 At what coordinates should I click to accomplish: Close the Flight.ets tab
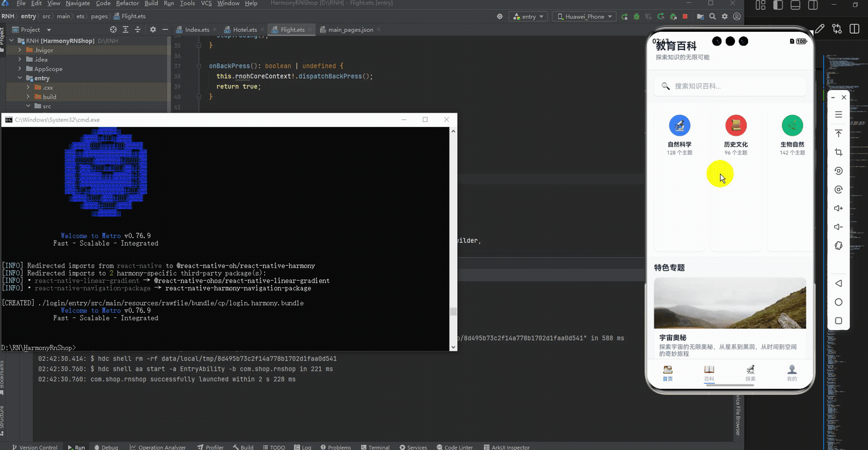[x=311, y=29]
